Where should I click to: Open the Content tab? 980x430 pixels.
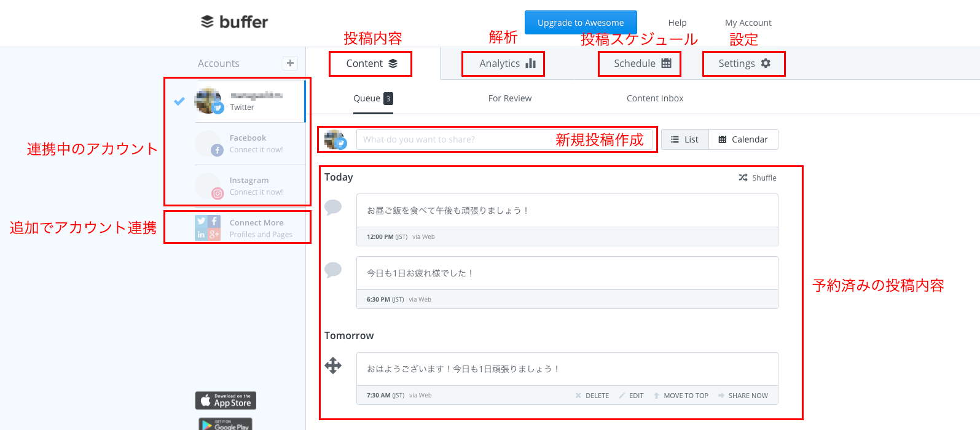point(372,63)
